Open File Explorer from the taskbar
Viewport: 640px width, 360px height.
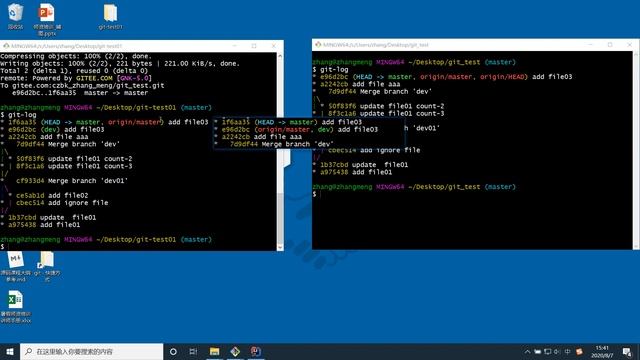[214, 351]
